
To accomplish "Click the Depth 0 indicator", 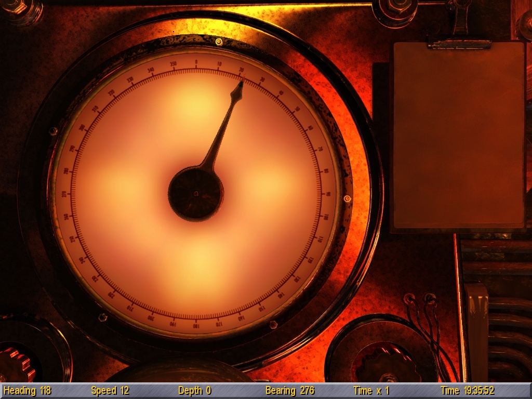I will click(x=194, y=391).
